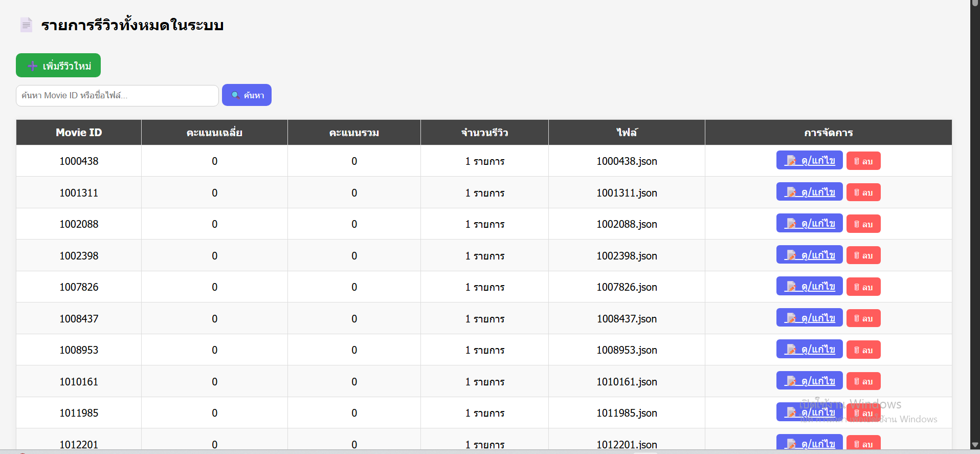980x454 pixels.
Task: Click file name 1002398.json
Action: point(627,256)
